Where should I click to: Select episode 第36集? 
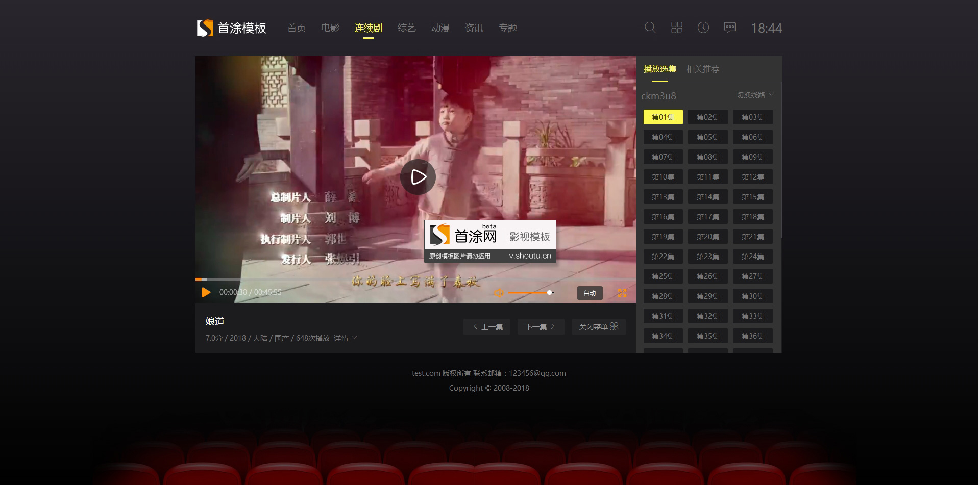[753, 336]
